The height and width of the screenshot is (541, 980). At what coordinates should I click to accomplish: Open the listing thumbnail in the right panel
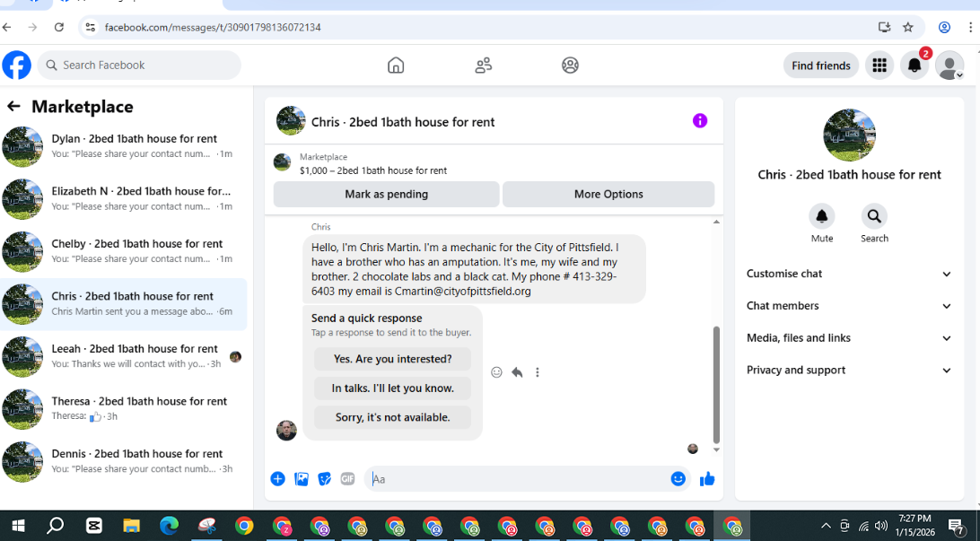coord(849,135)
